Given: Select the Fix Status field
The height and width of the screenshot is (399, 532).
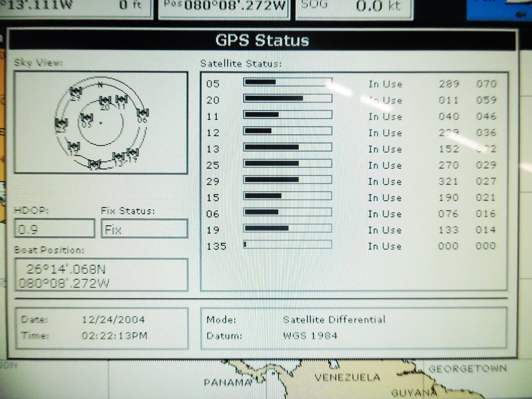Looking at the screenshot, I should point(144,229).
